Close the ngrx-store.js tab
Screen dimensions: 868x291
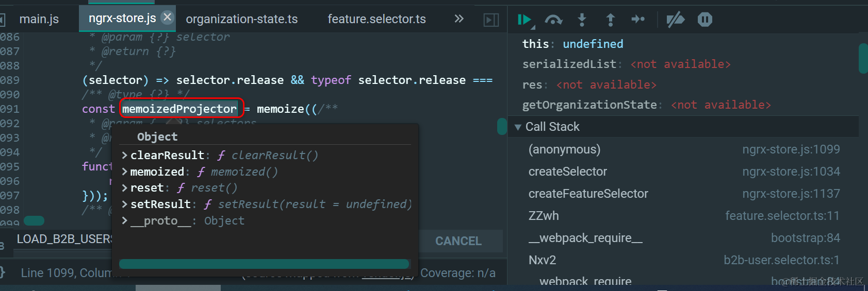coord(167,18)
